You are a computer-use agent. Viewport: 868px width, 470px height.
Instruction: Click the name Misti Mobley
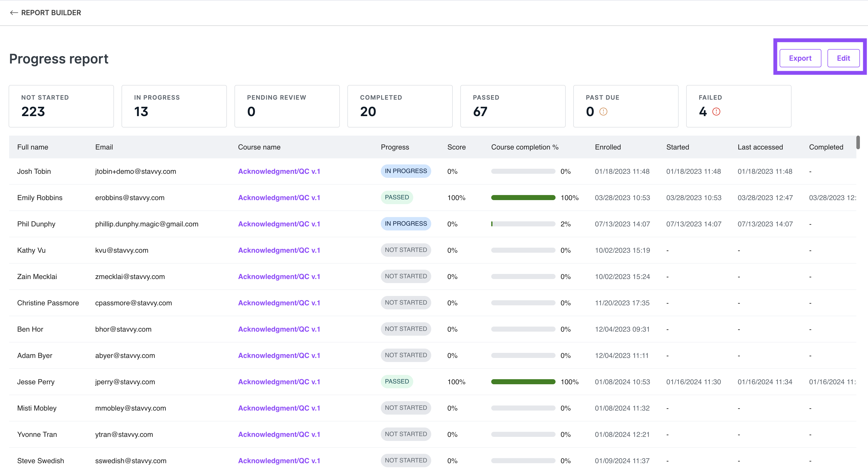pos(37,408)
